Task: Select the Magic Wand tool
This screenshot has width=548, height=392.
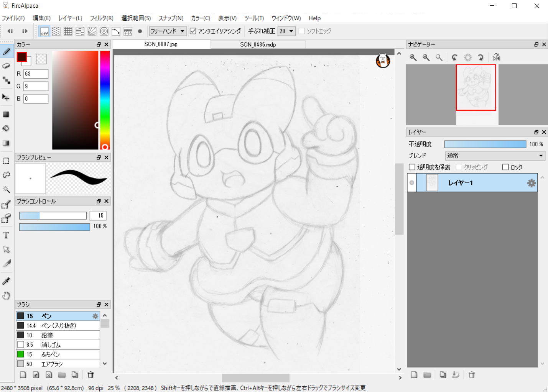Action: click(x=6, y=189)
